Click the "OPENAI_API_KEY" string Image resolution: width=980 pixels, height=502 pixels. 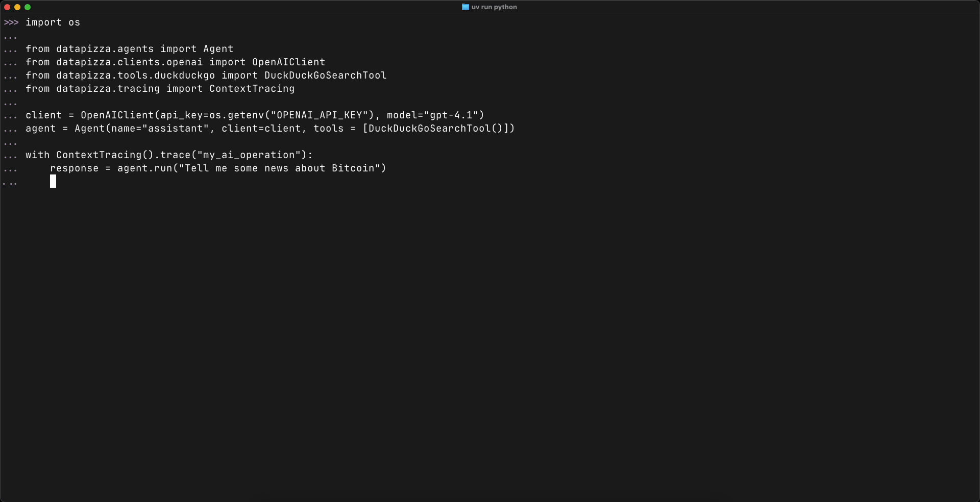point(320,115)
